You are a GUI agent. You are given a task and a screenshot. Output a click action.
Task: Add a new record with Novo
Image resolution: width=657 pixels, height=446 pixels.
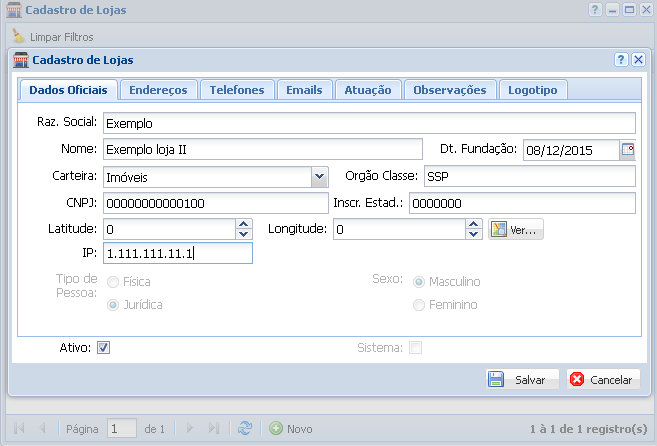(x=290, y=428)
